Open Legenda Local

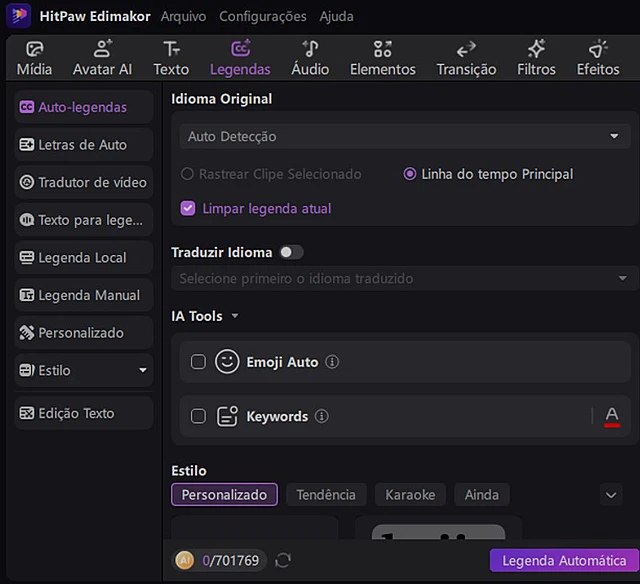(84, 258)
